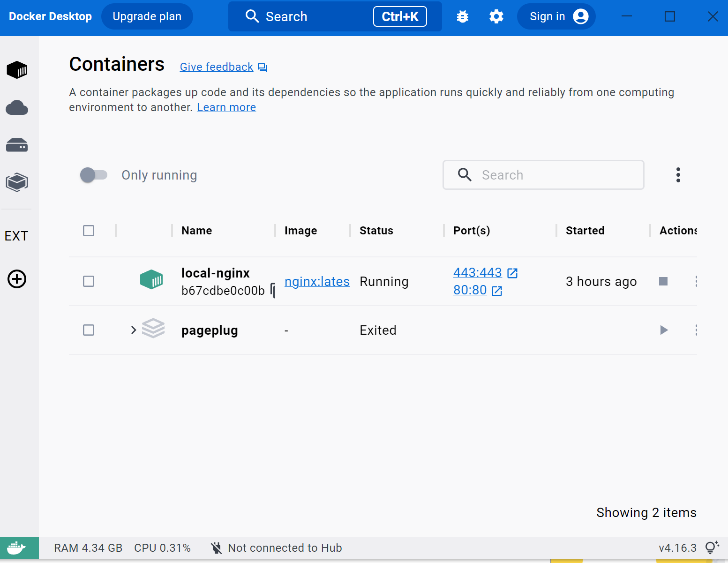
Task: Open the global Search bar in header
Action: coord(335,16)
